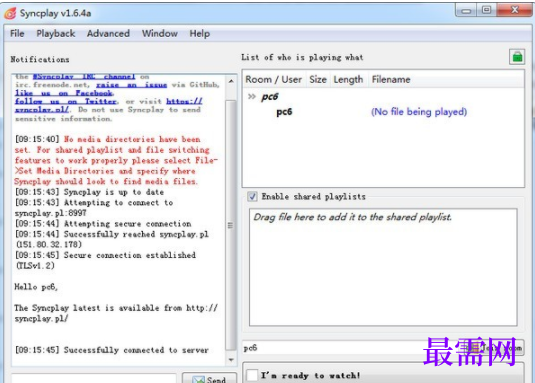Image resolution: width=535 pixels, height=383 pixels.
Task: Click the notifications scroll down arrow
Action: [231, 360]
